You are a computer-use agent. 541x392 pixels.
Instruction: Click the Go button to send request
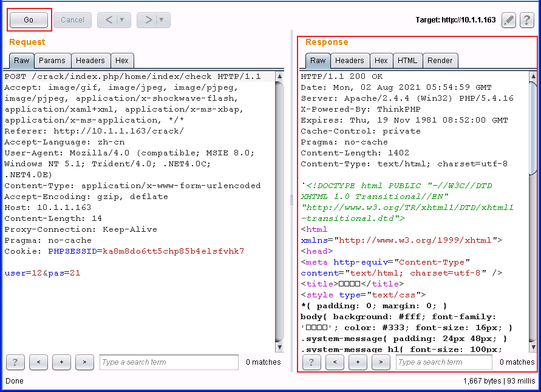(29, 20)
